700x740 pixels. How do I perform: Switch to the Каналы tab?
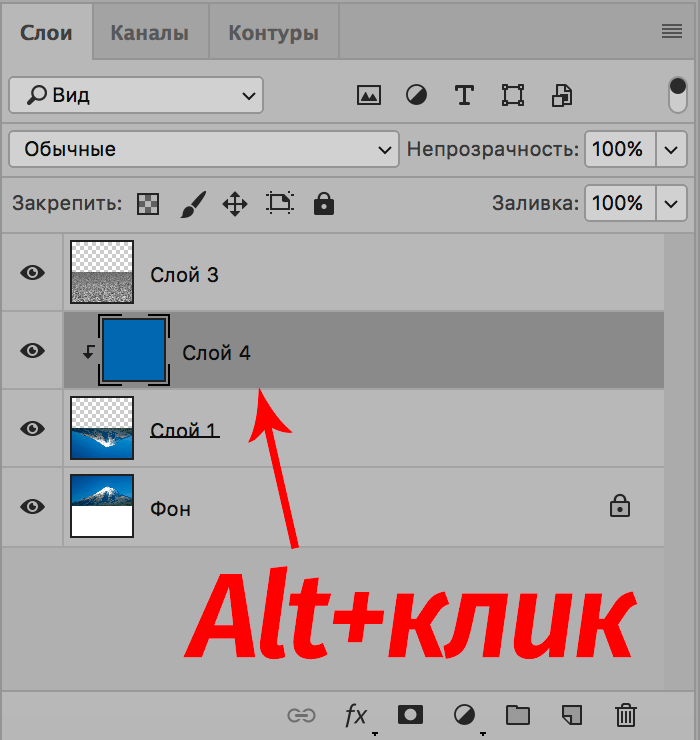coord(149,33)
